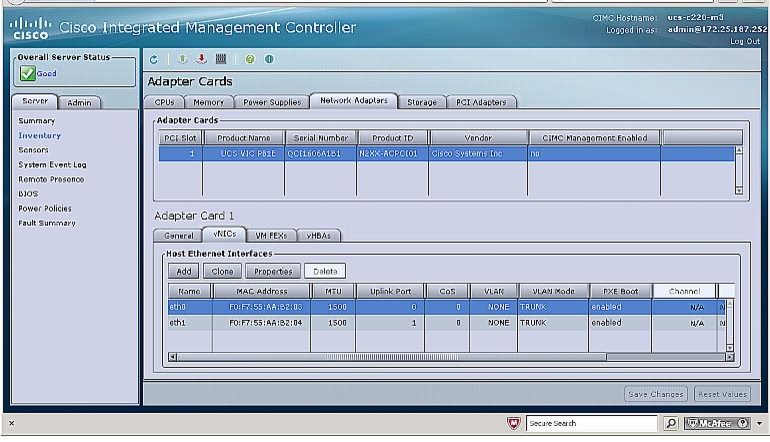This screenshot has height=442, width=770.
Task: Click the red download arrow icon
Action: 201,59
